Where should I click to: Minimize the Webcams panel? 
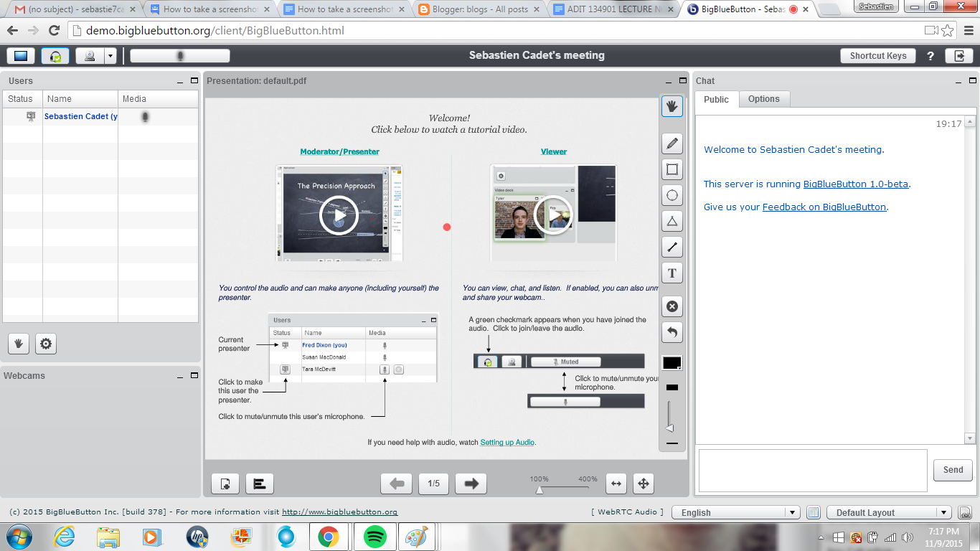point(180,375)
